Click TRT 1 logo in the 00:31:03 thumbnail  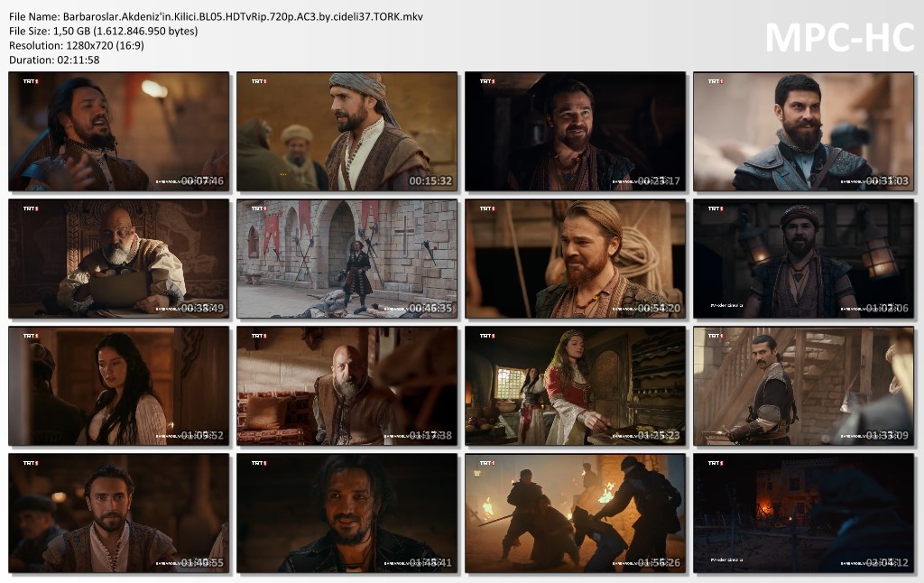[x=715, y=81]
